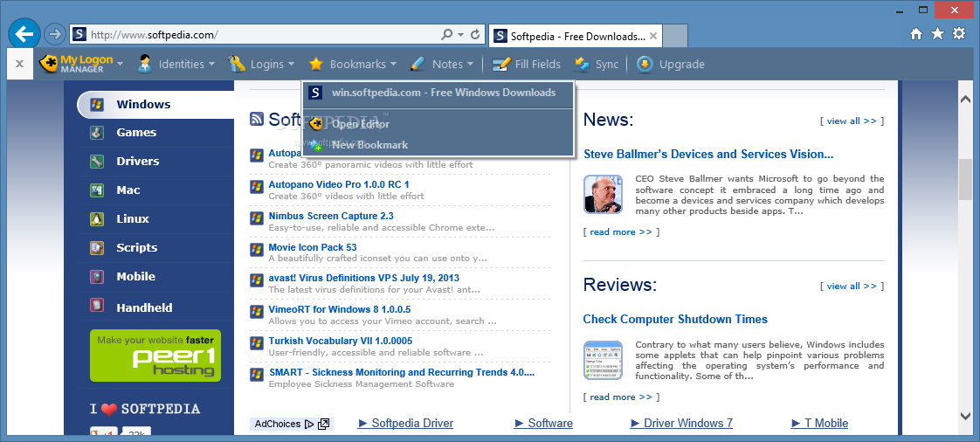Open the Drivers category
Image resolution: width=980 pixels, height=442 pixels.
coord(137,162)
